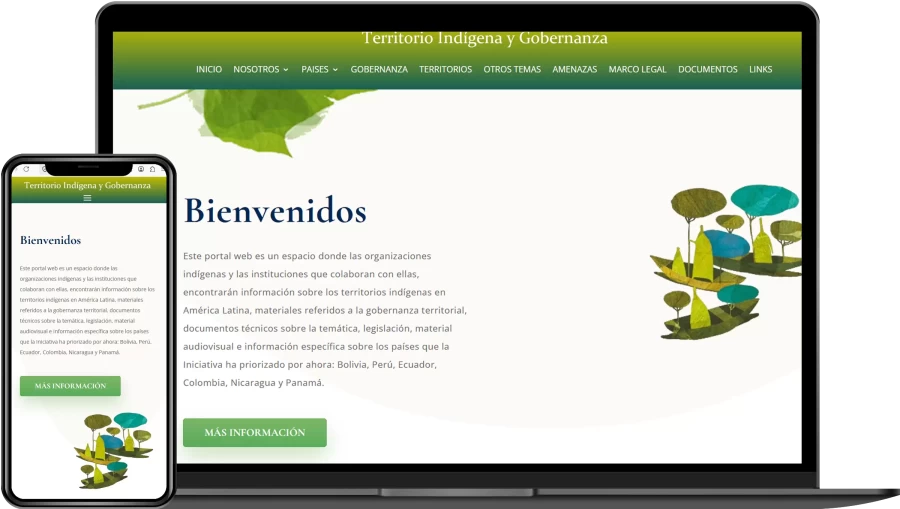Screen dimensions: 900x509
Task: Tap the profile icon in the phone browser
Action: (141, 169)
